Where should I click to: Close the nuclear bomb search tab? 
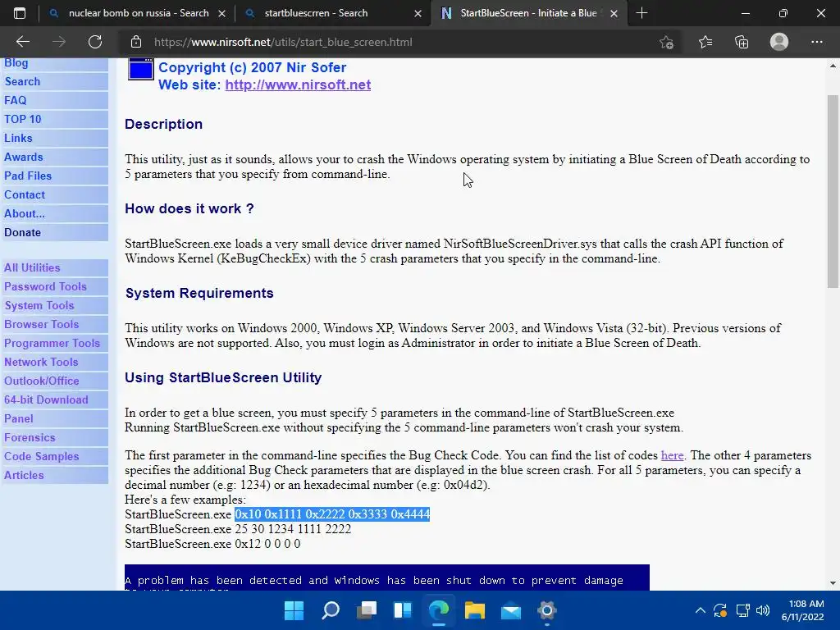pyautogui.click(x=221, y=13)
